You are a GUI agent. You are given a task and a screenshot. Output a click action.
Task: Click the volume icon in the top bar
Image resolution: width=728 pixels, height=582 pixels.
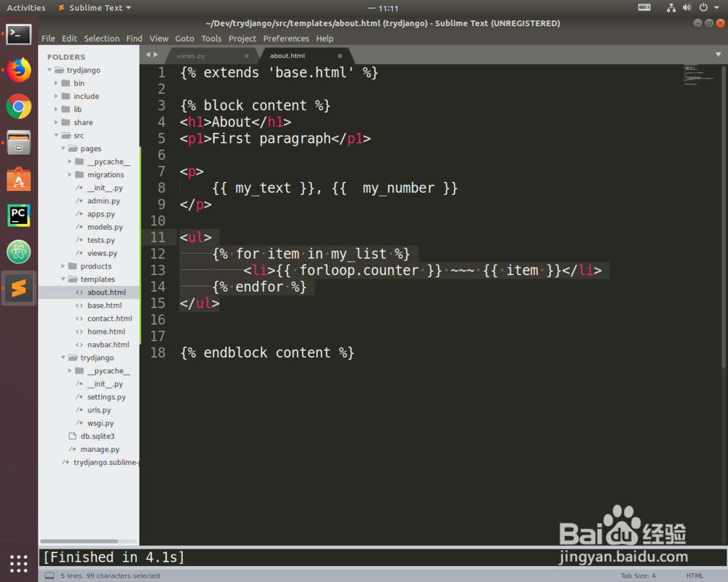coord(687,7)
